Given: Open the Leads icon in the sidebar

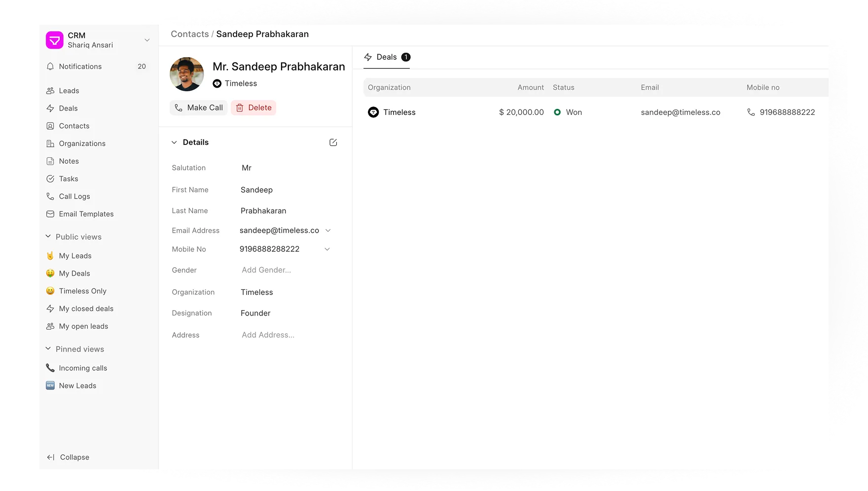Looking at the screenshot, I should click(50, 91).
